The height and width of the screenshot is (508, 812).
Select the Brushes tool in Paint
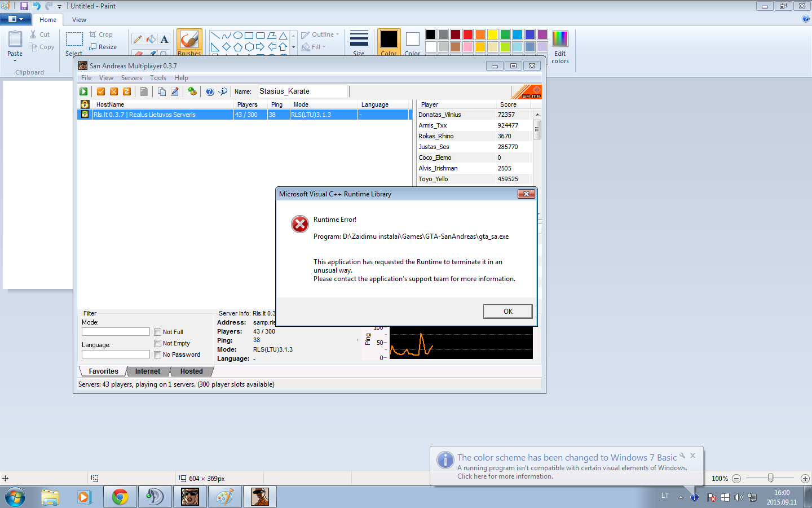click(x=189, y=43)
